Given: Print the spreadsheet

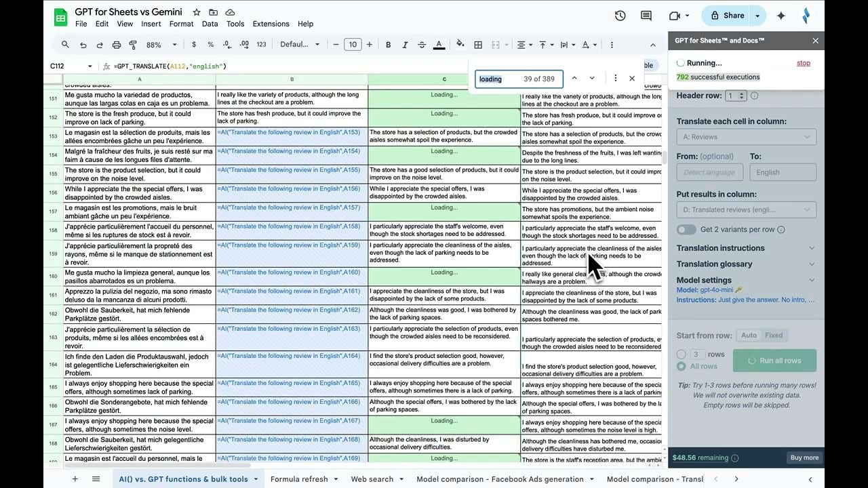Looking at the screenshot, I should click(117, 45).
